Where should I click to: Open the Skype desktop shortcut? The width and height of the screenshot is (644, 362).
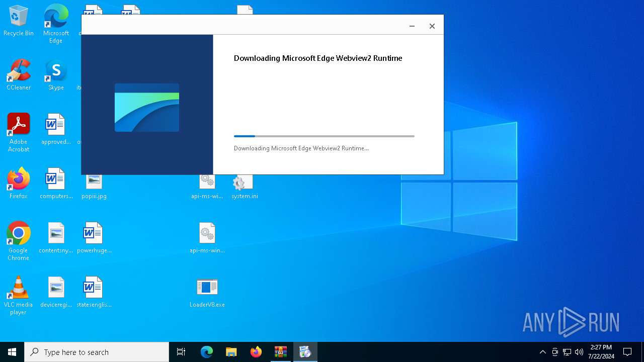tap(56, 75)
